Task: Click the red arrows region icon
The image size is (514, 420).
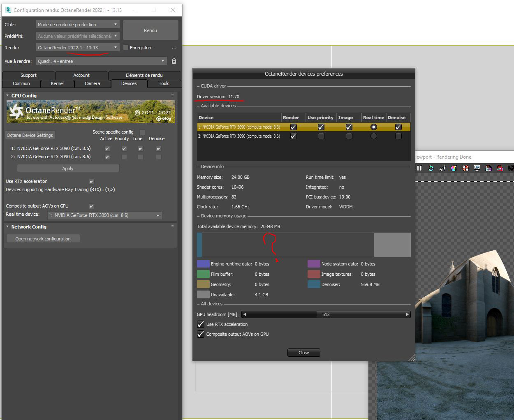Action: [465, 168]
